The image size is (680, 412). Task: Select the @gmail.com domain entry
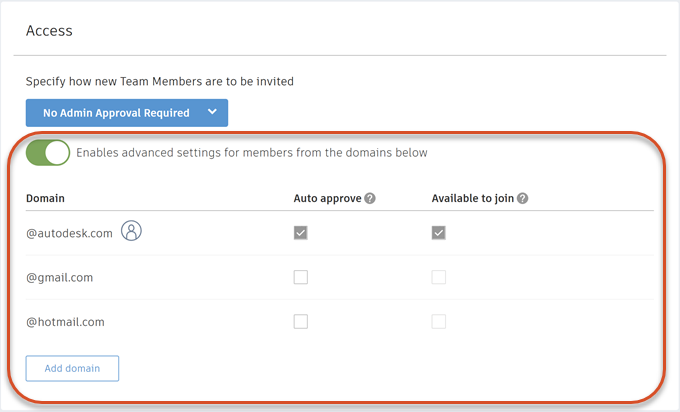click(59, 277)
